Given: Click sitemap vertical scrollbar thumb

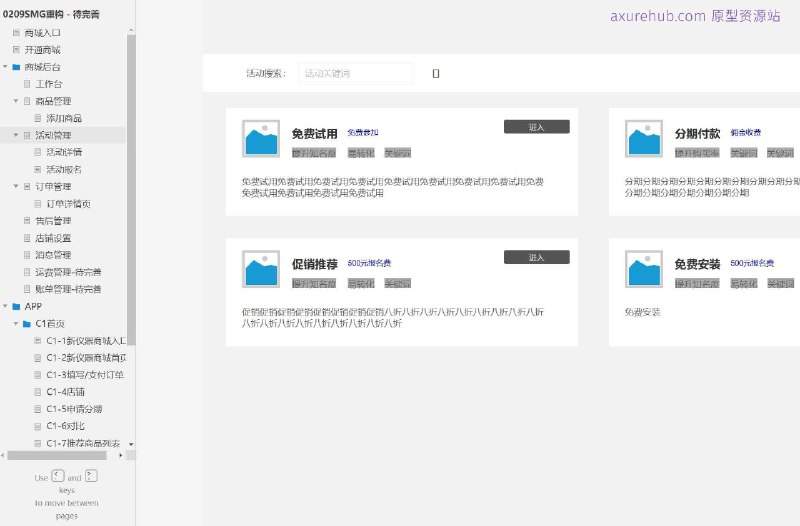Looking at the screenshot, I should point(131,190).
